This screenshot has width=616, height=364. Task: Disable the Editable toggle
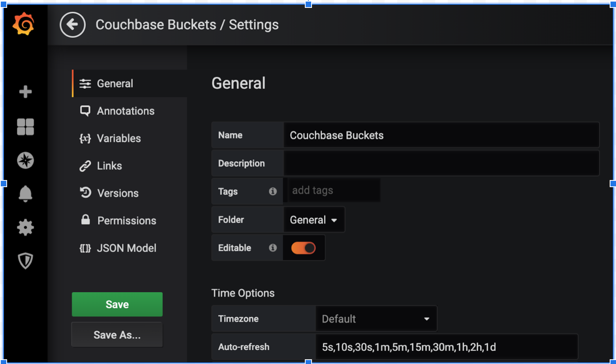[303, 248]
